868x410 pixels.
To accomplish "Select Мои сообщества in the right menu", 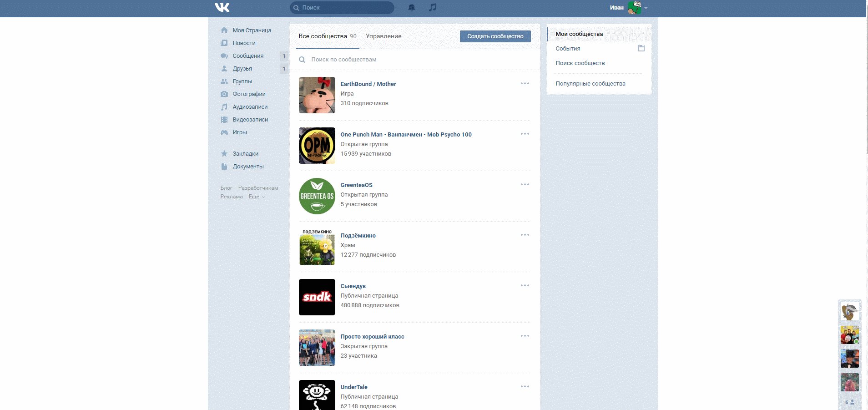I will 599,34.
